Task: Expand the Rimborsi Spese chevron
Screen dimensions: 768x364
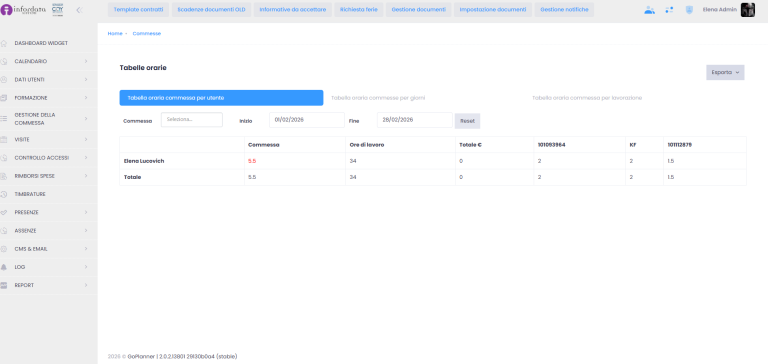Action: coord(86,176)
